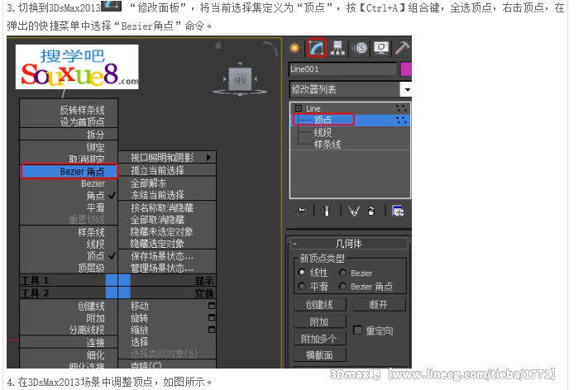Screen dimensions: 588x390
Task: Choose 设为首顶点 menu entry
Action: tap(82, 121)
